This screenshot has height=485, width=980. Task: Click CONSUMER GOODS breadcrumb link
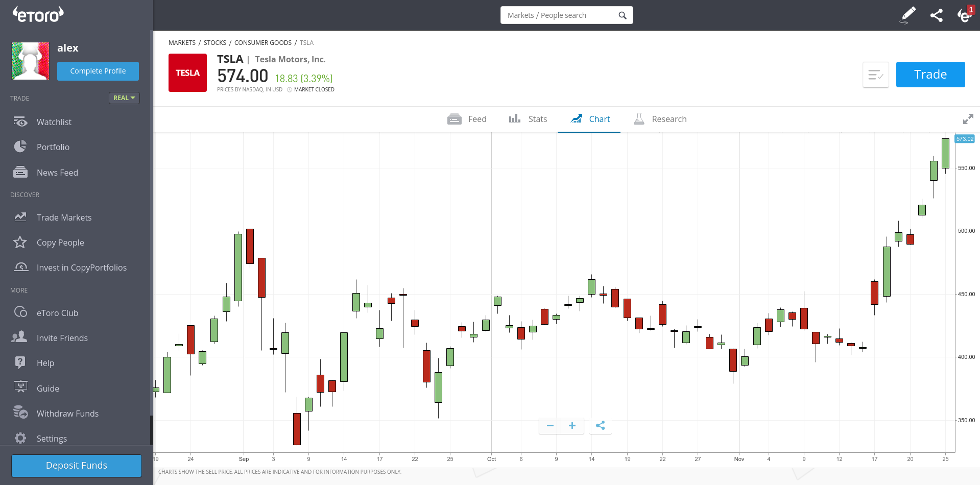point(263,43)
